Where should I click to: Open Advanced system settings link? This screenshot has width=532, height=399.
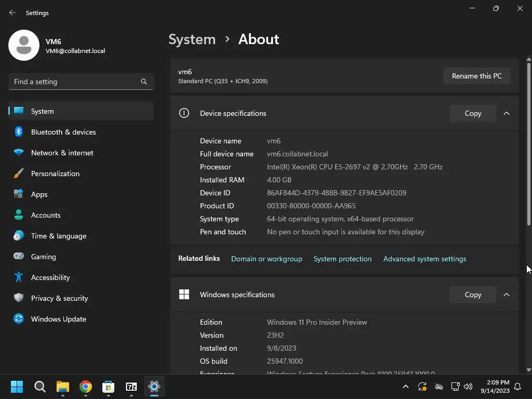[x=425, y=259]
